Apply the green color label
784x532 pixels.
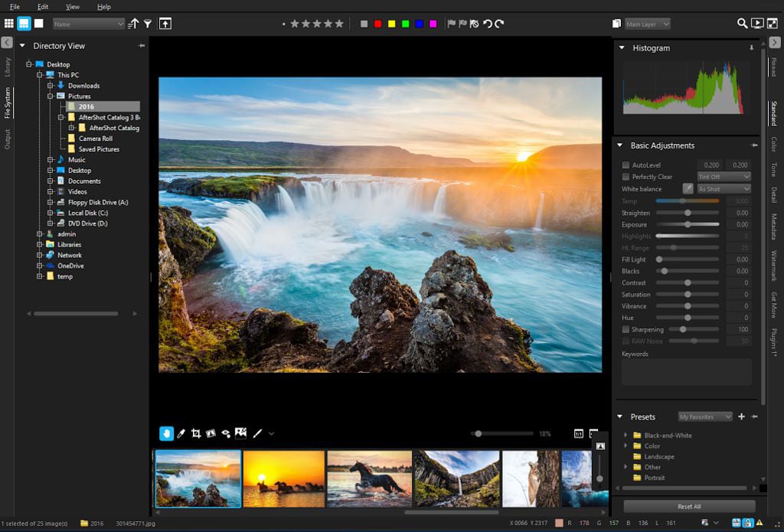tap(406, 24)
